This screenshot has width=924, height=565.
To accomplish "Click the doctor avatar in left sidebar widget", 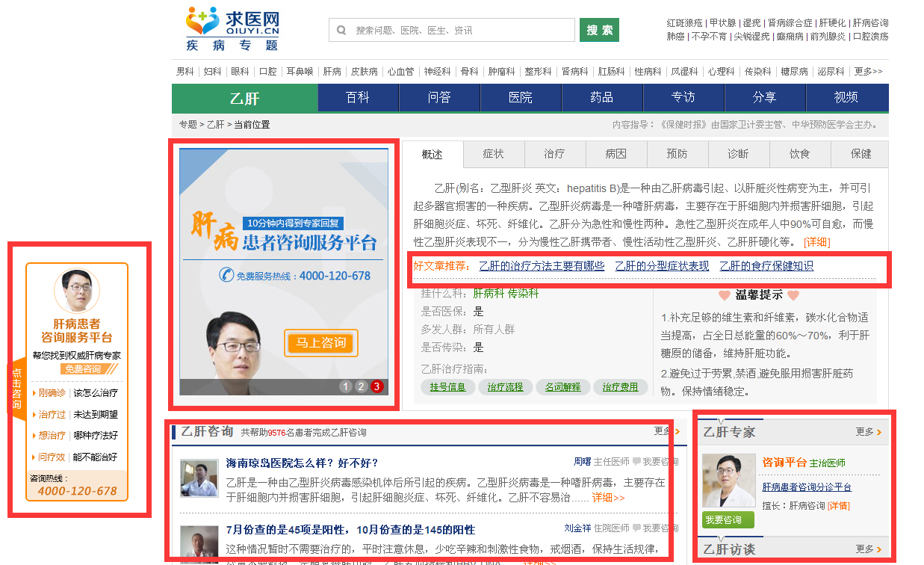I will (76, 291).
